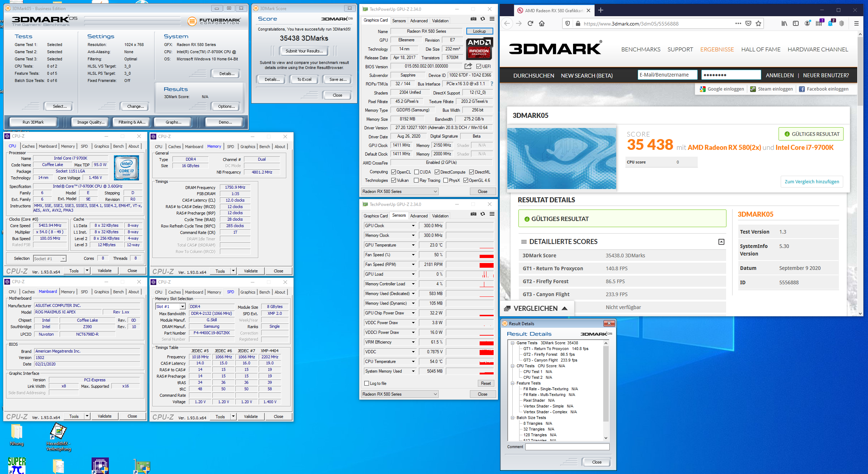This screenshot has width=868, height=474.
Task: Open Firefox hamburger menu
Action: click(x=857, y=24)
